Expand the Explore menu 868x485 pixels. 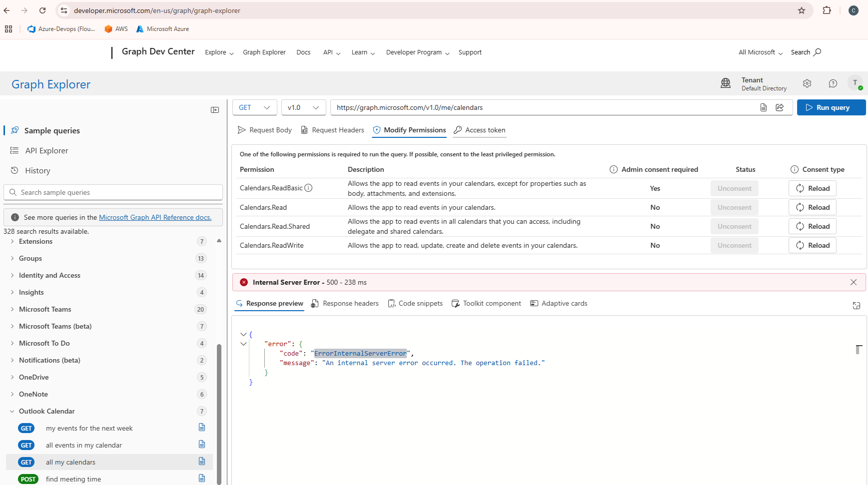219,52
